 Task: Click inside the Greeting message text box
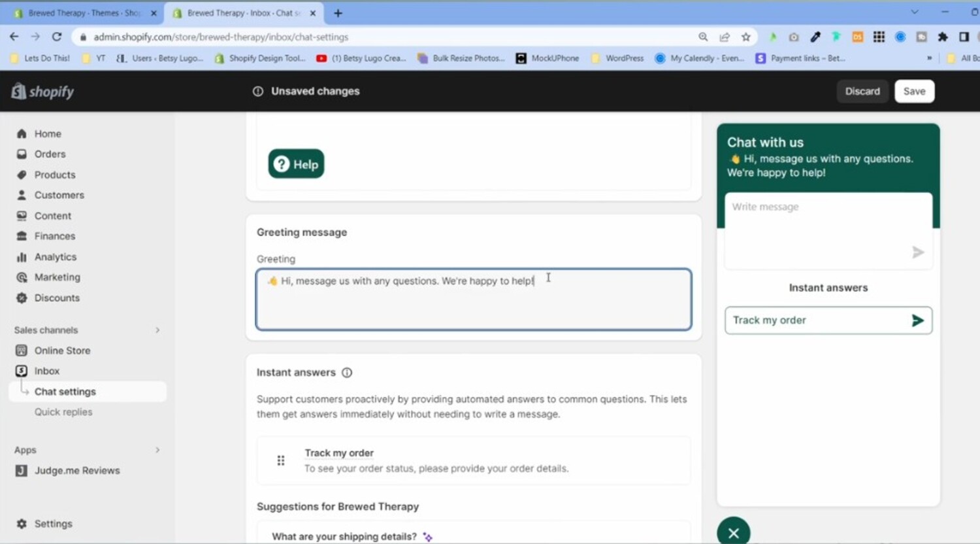[474, 299]
